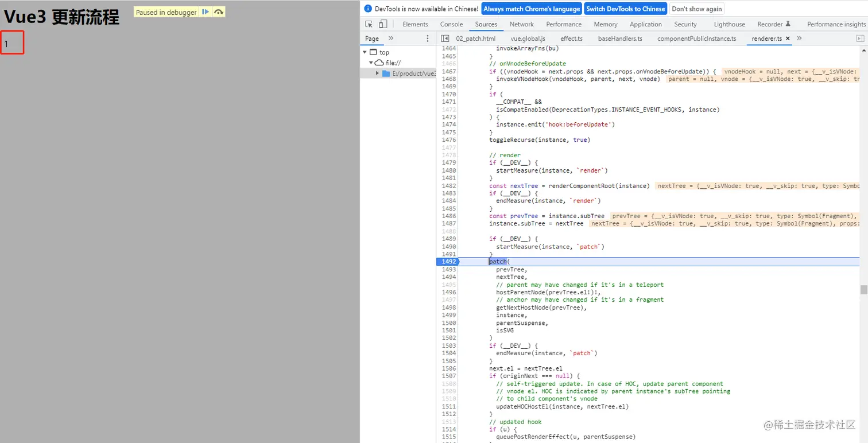Open the Application panel tab
The height and width of the screenshot is (443, 868).
coord(646,24)
